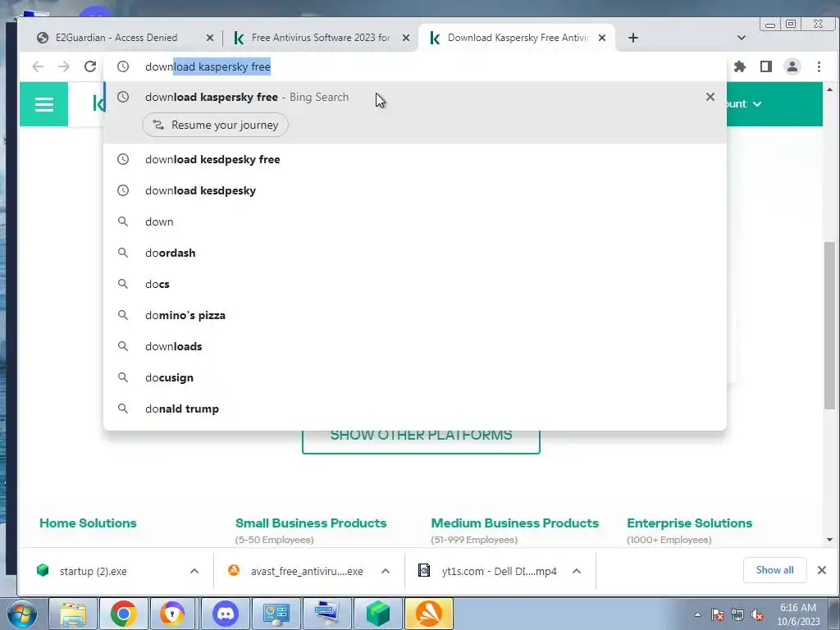The width and height of the screenshot is (840, 630).
Task: Open the Small Business Products link
Action: 311,523
